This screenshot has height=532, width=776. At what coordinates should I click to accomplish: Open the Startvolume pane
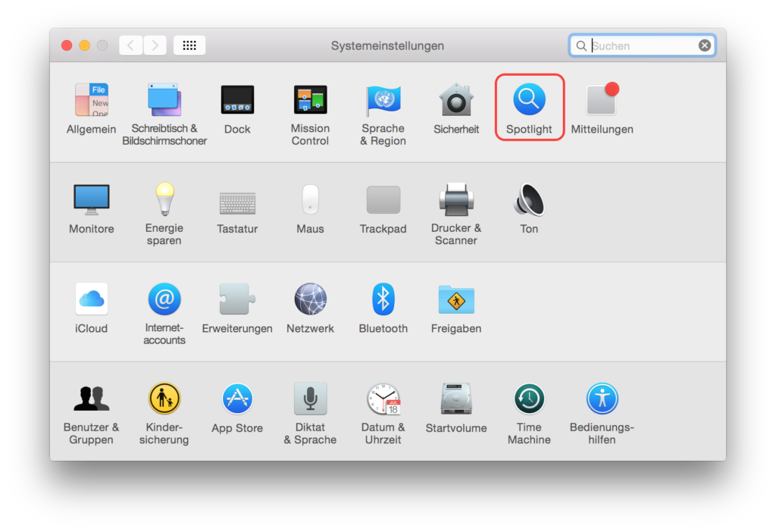point(456,399)
